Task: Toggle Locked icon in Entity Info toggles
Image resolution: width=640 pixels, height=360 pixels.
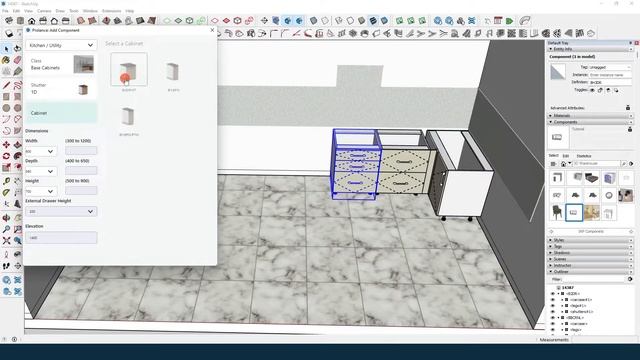Action: click(600, 90)
